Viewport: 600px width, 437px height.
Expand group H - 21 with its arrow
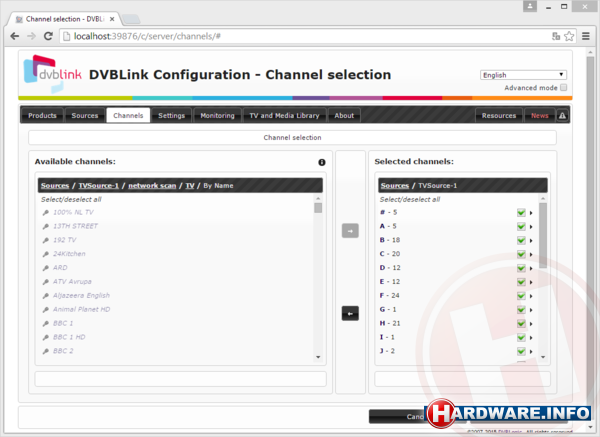pyautogui.click(x=531, y=324)
